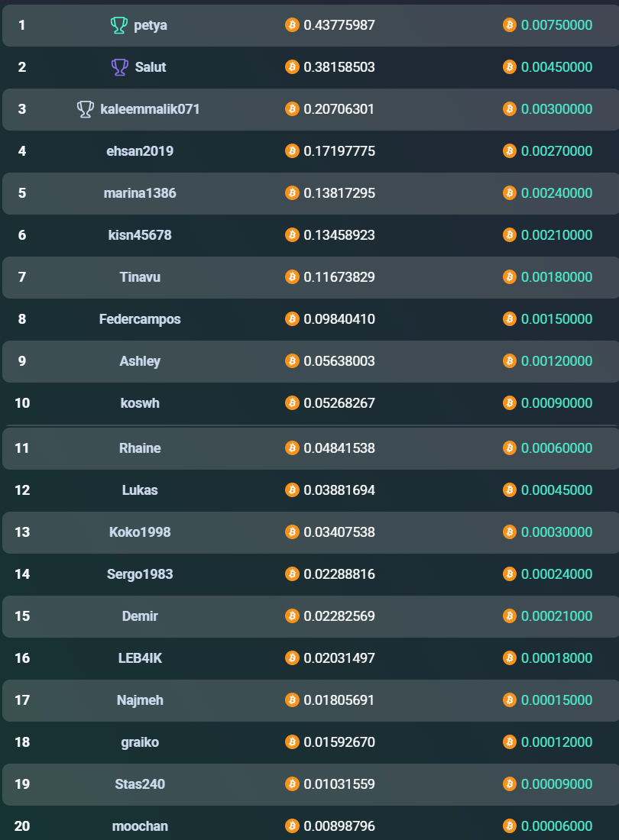Click the bitcoin icon beside 0.17197775
619x840 pixels.
pyautogui.click(x=292, y=151)
